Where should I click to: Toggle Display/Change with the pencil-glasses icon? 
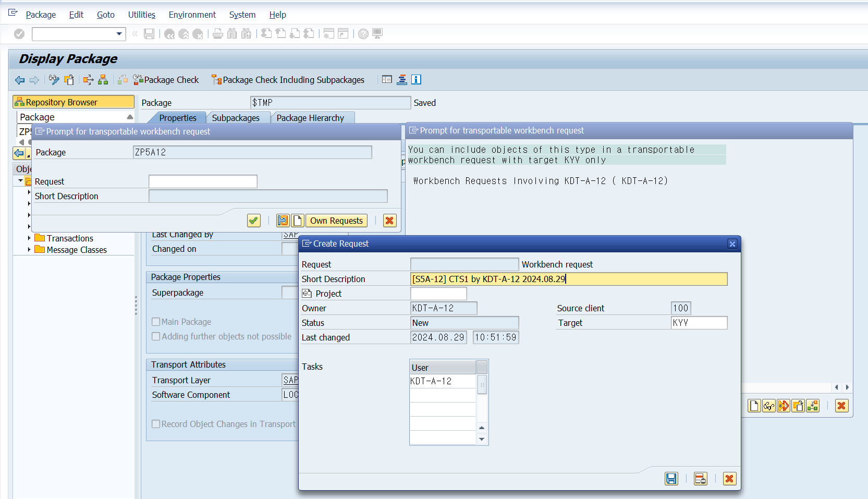(54, 80)
